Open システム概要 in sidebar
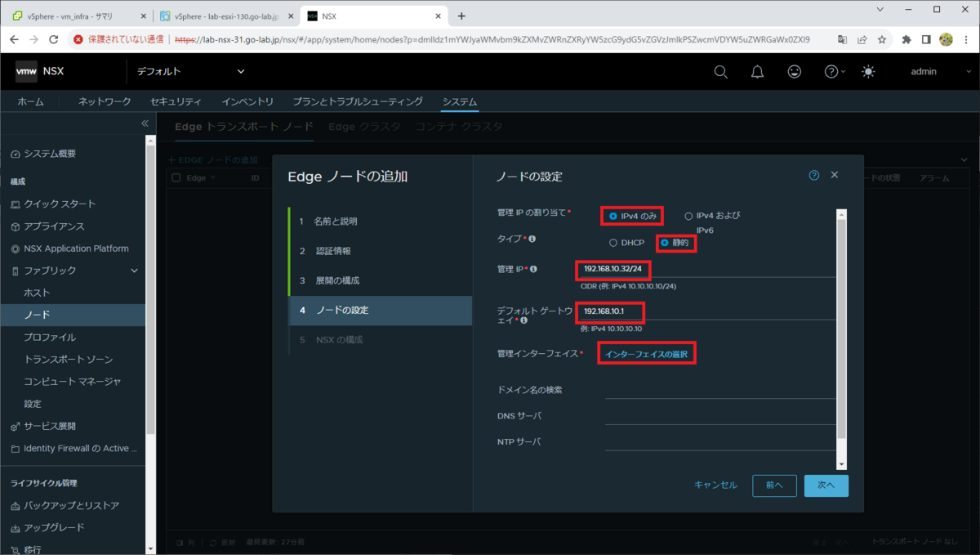This screenshot has width=980, height=555. coord(50,154)
